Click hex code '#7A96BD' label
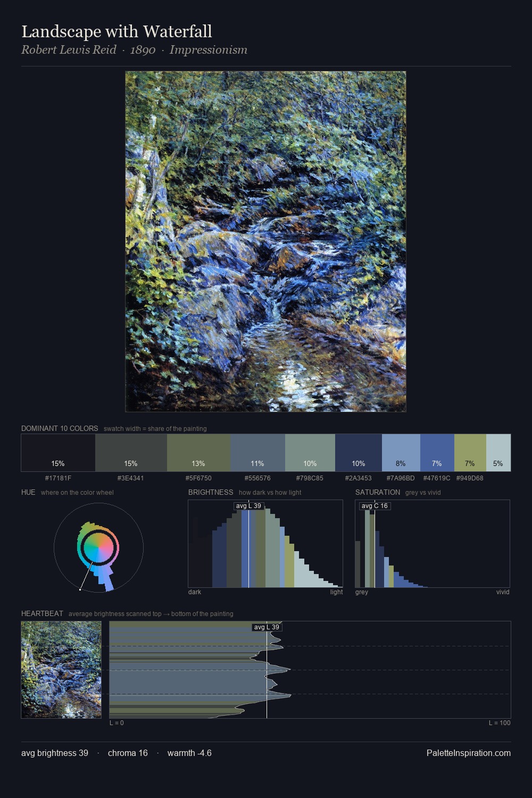The width and height of the screenshot is (532, 798). click(401, 478)
